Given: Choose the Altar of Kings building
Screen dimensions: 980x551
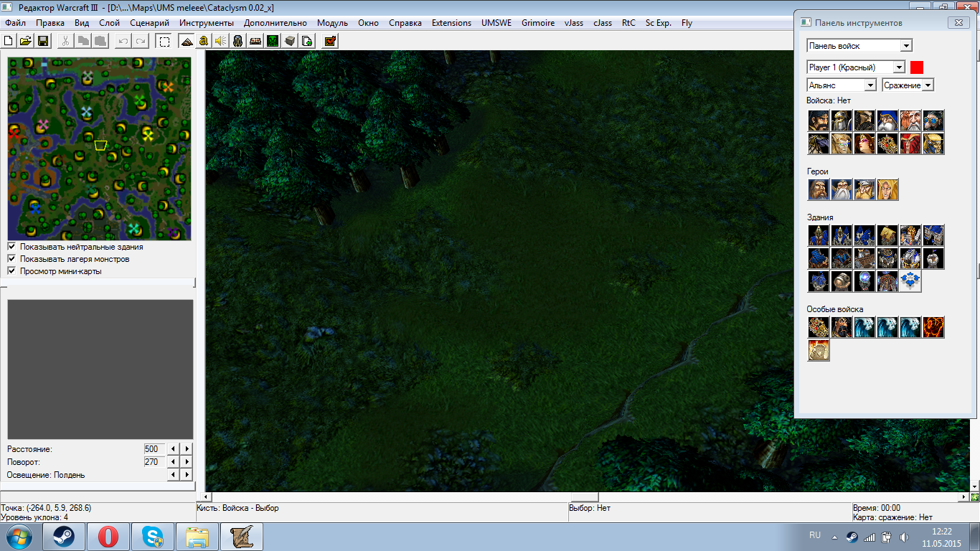Looking at the screenshot, I should (x=910, y=235).
